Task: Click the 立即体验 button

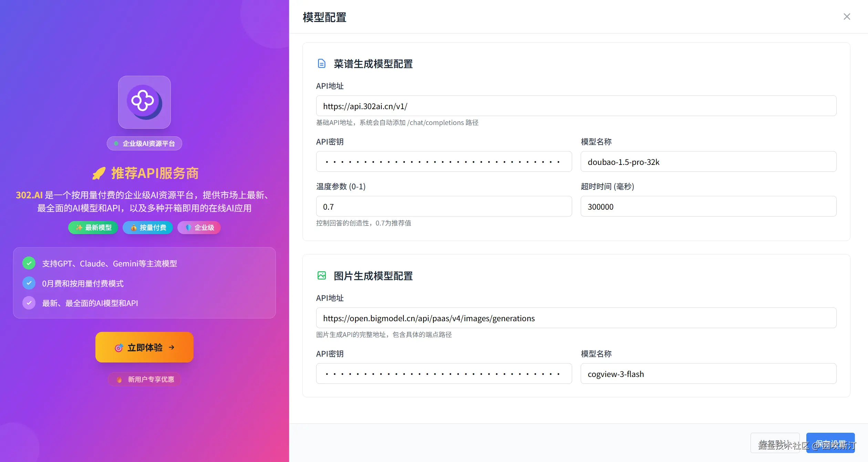Action: pyautogui.click(x=144, y=347)
